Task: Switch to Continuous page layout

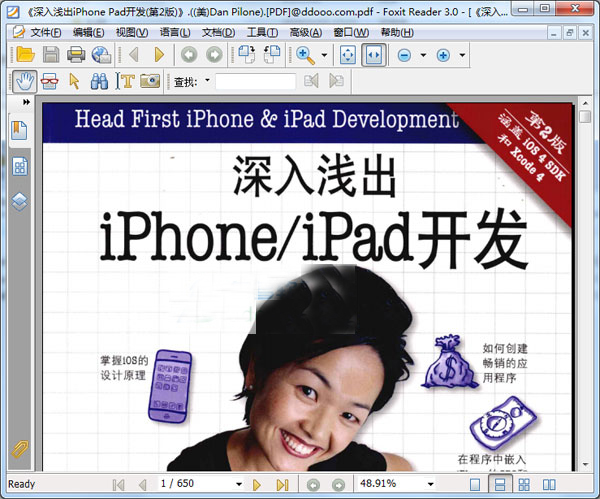Action: click(500, 484)
